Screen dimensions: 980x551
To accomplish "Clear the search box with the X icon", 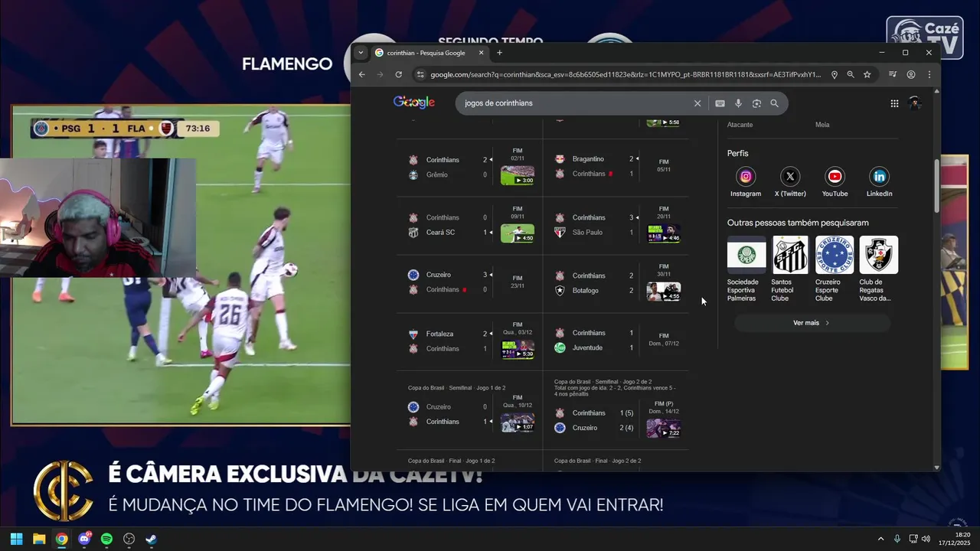I will coord(697,103).
